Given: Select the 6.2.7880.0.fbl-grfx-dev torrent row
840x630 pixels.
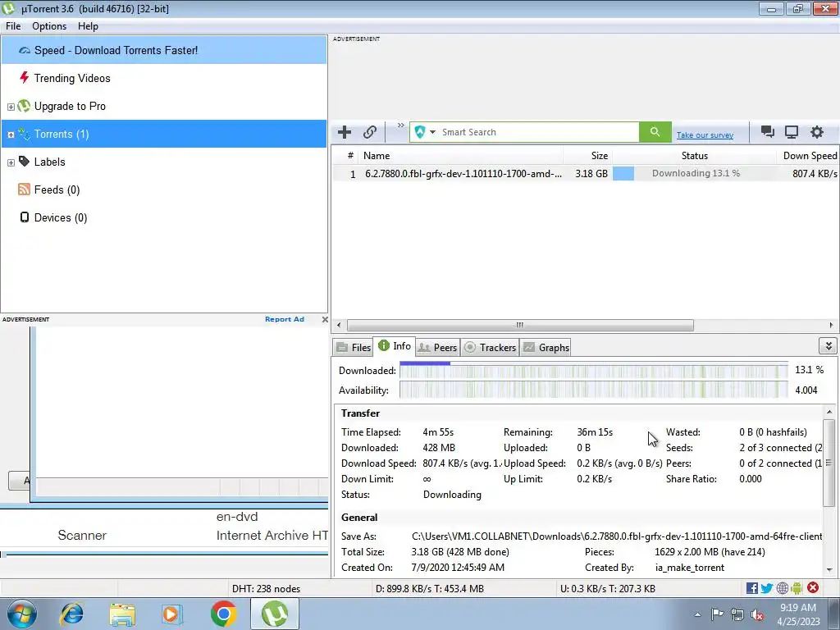Looking at the screenshot, I should point(585,174).
